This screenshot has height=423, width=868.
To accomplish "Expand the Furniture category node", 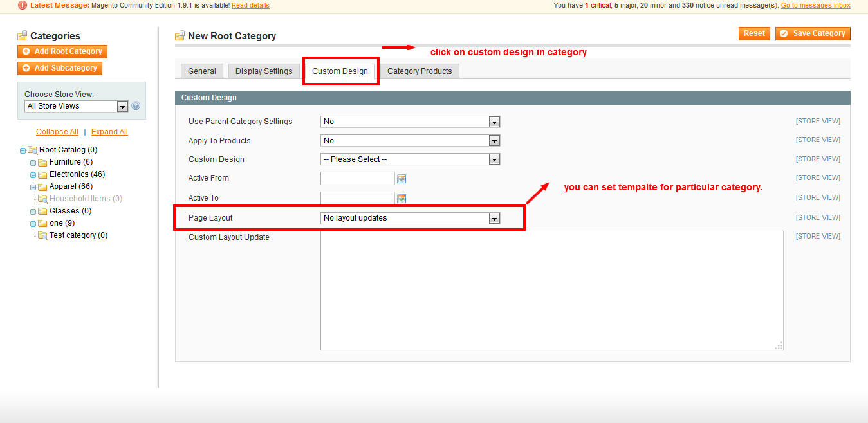I will [x=33, y=163].
